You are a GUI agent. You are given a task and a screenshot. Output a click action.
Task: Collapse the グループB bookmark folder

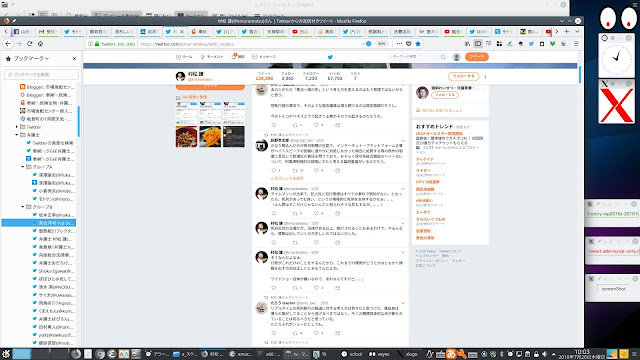[x=23, y=207]
